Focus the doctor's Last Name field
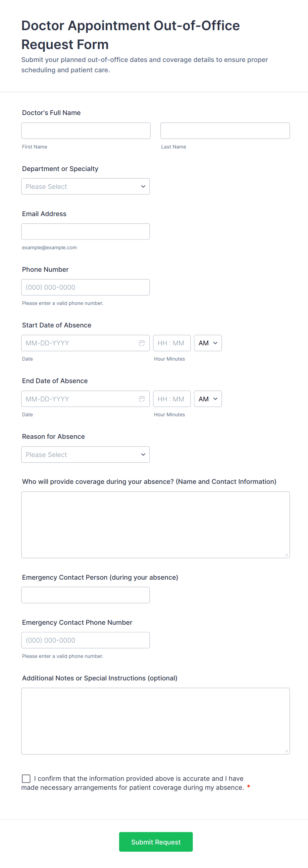Screen dimensions: 308x868 tap(225, 131)
